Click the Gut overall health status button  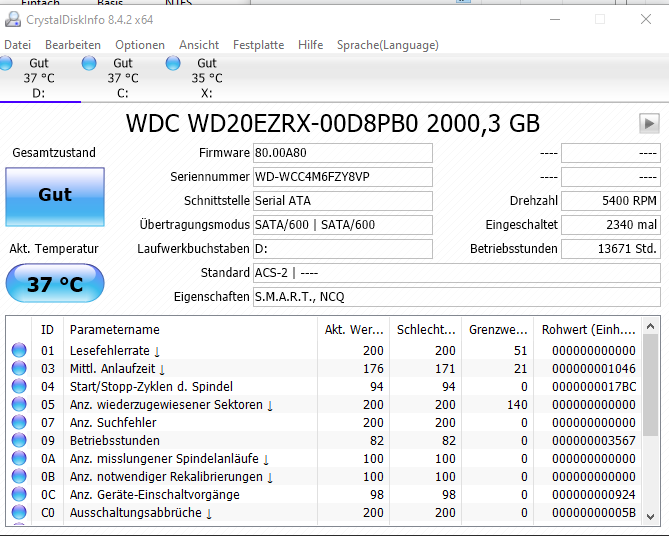55,197
